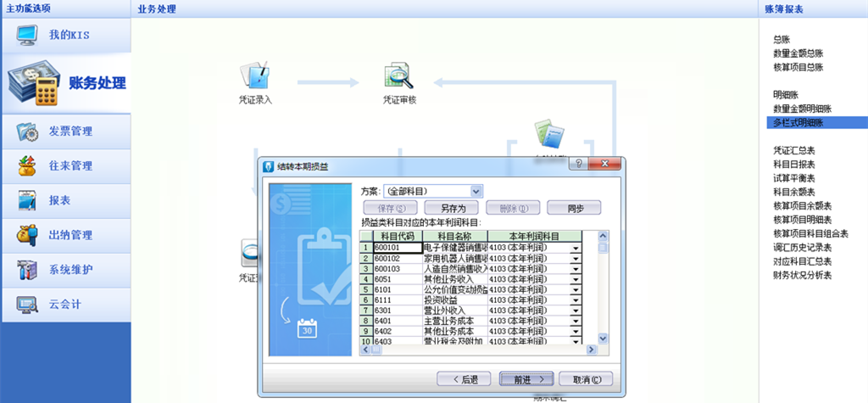
Task: Open 核算项目明细表 report
Action: [x=802, y=220]
